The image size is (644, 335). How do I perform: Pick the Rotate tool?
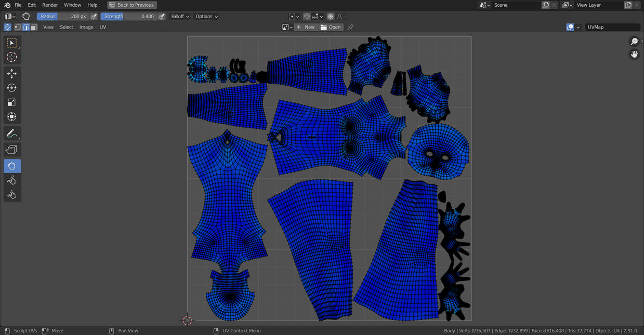click(x=12, y=88)
